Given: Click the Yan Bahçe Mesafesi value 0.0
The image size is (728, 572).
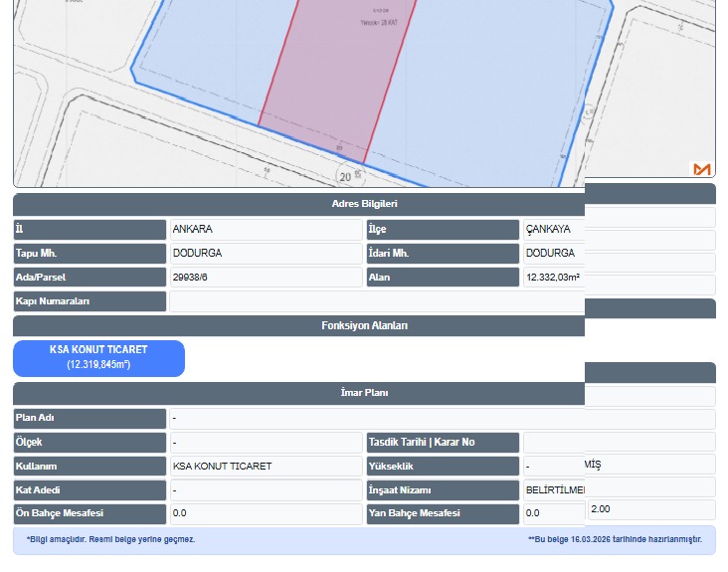Looking at the screenshot, I should pos(553,514).
